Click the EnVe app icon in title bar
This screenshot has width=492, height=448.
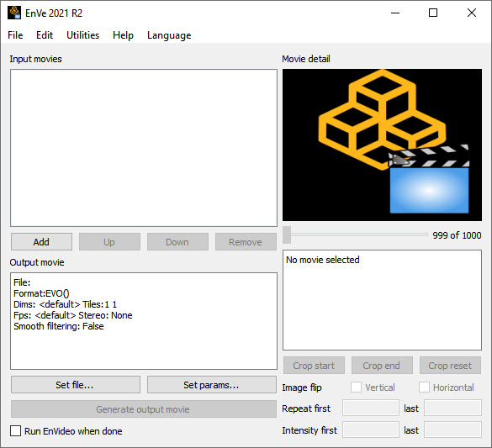pyautogui.click(x=14, y=13)
